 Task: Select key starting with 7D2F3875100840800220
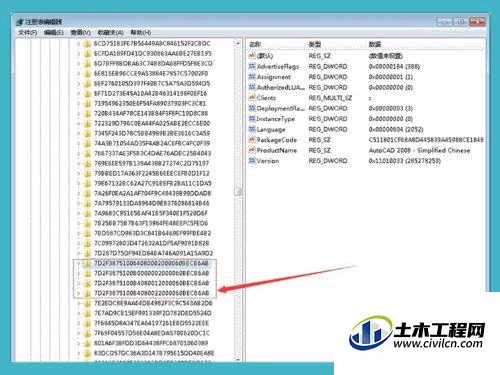coord(152,293)
